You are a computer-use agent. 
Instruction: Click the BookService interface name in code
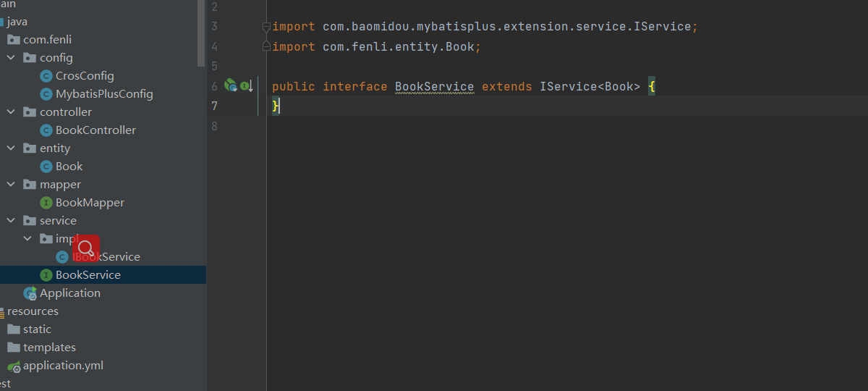pos(434,87)
